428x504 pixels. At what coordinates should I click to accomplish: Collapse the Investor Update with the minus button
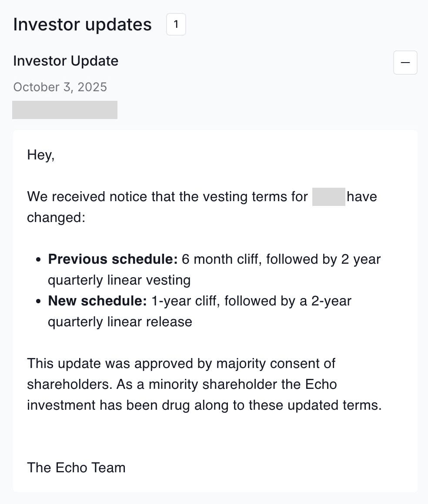pos(405,63)
